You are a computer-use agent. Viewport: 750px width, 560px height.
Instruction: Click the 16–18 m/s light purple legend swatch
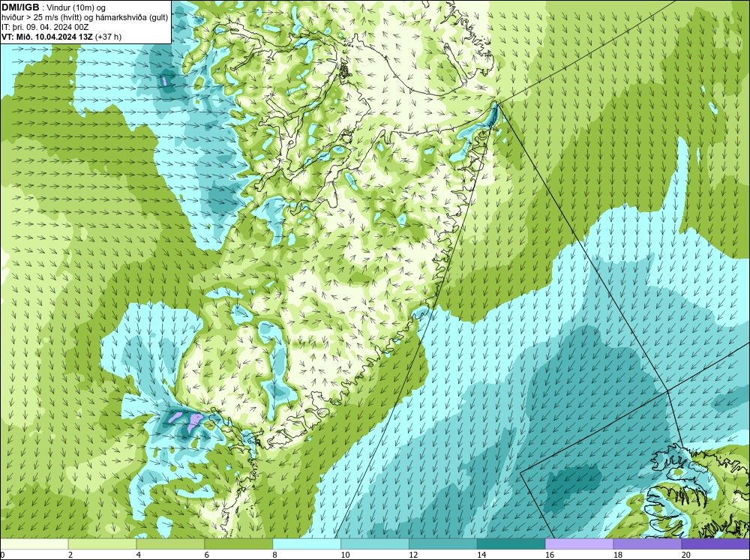579,544
